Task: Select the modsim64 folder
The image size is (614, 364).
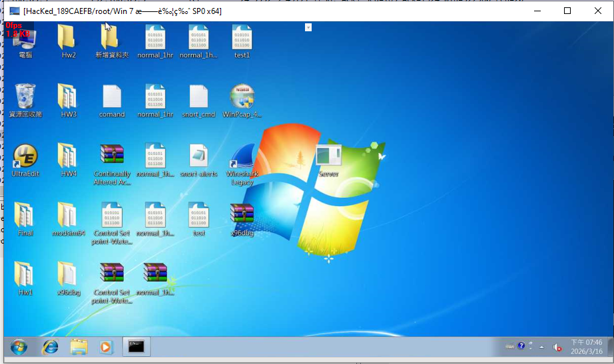Action: tap(68, 214)
